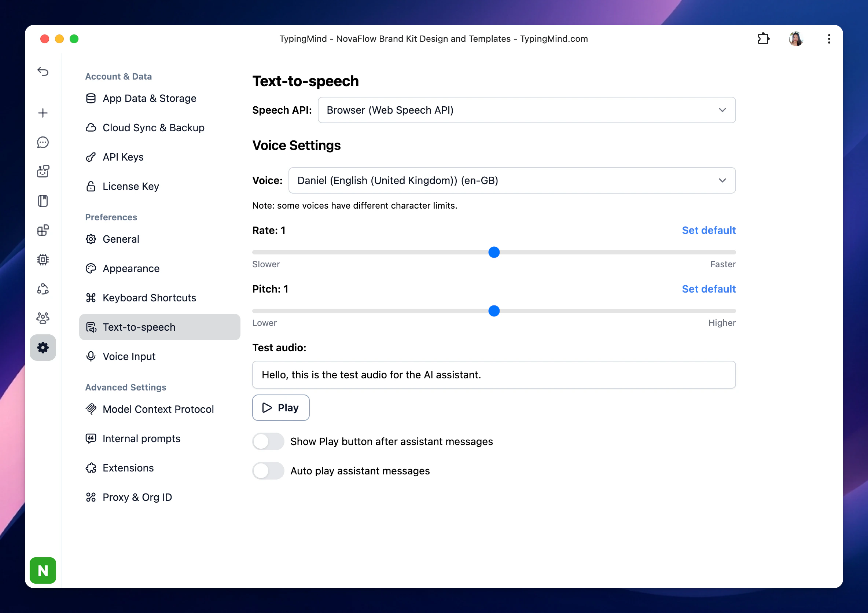Image resolution: width=868 pixels, height=613 pixels.
Task: Click the icon beside Proxy & Org ID
Action: (91, 497)
